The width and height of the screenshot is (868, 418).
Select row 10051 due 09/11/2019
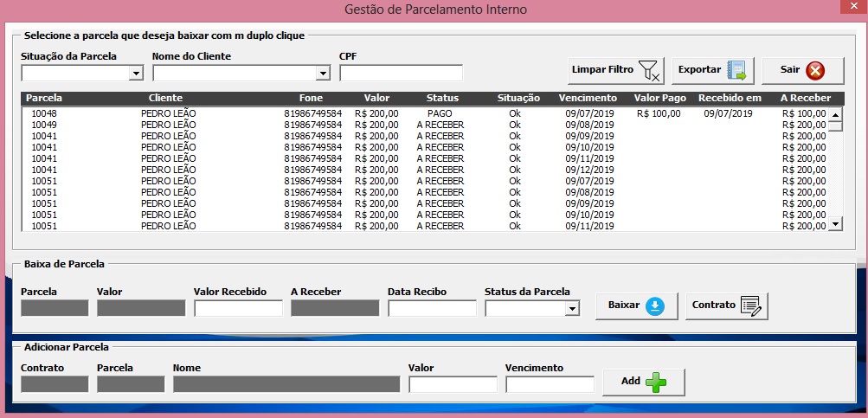[425, 226]
